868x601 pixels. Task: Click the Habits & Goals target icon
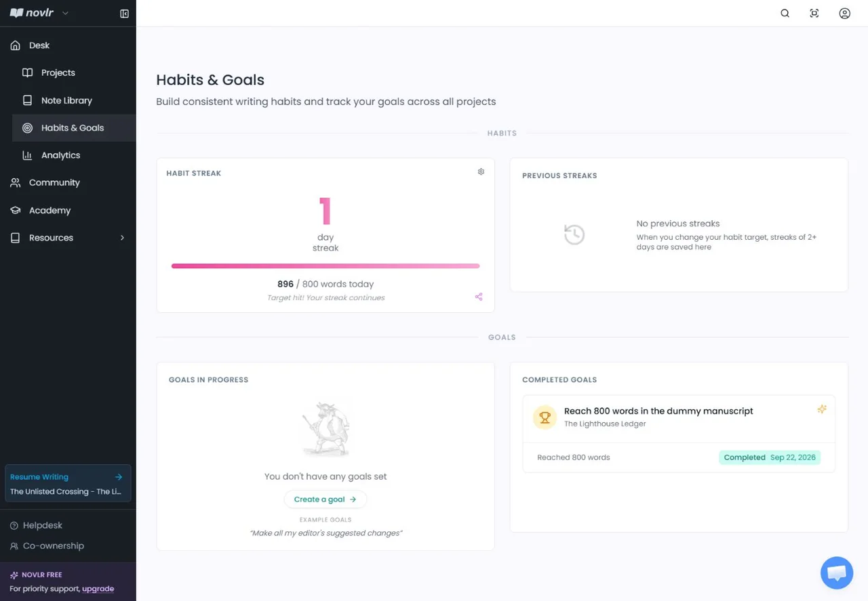(x=27, y=128)
